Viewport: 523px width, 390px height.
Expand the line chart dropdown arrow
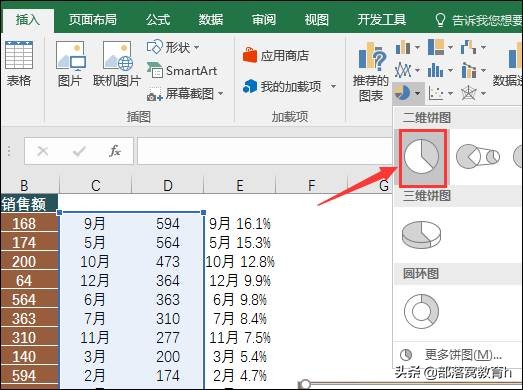coord(417,70)
